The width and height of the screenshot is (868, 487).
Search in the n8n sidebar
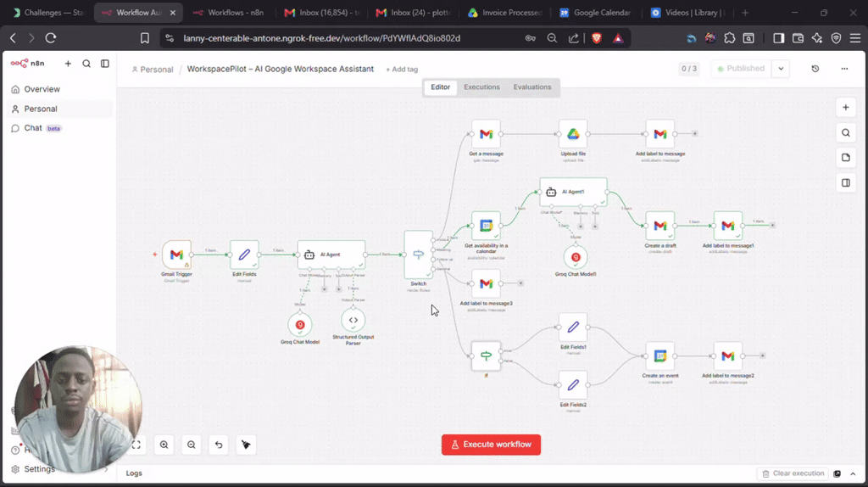click(x=86, y=64)
